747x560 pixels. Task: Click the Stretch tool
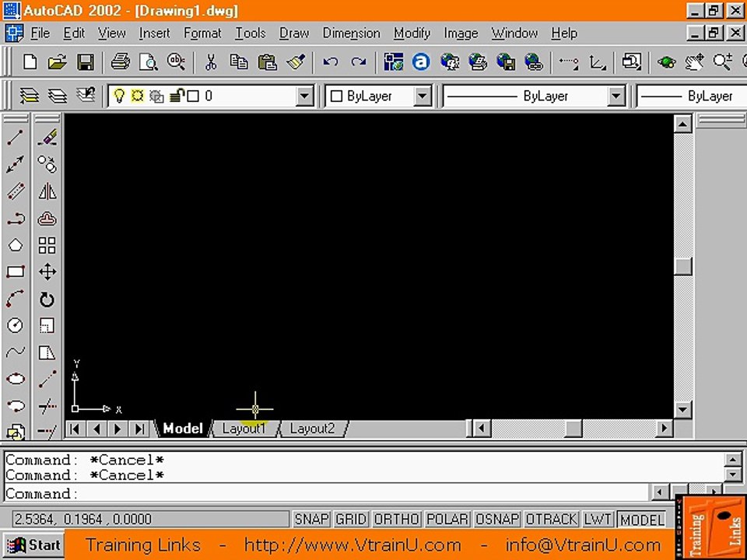coord(47,352)
